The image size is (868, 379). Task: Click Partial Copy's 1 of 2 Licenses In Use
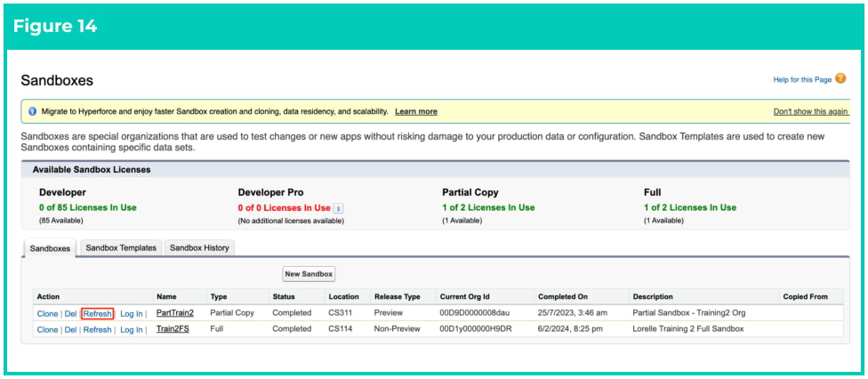[488, 208]
